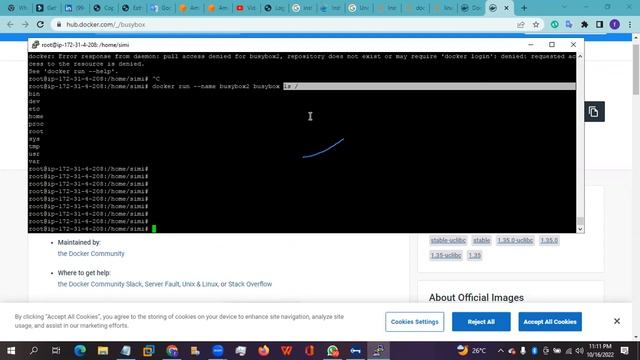Open the Docker Community link
This screenshot has width=640, height=360.
tap(91, 253)
